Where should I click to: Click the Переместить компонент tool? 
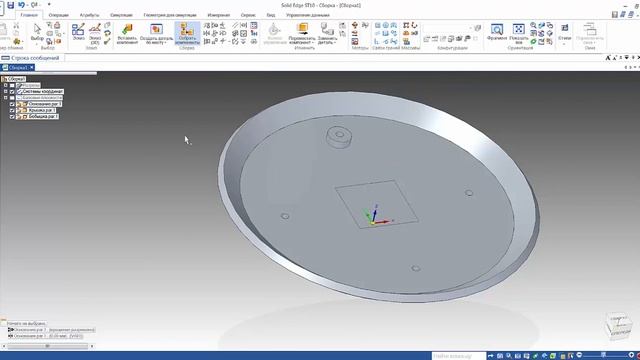point(302,33)
